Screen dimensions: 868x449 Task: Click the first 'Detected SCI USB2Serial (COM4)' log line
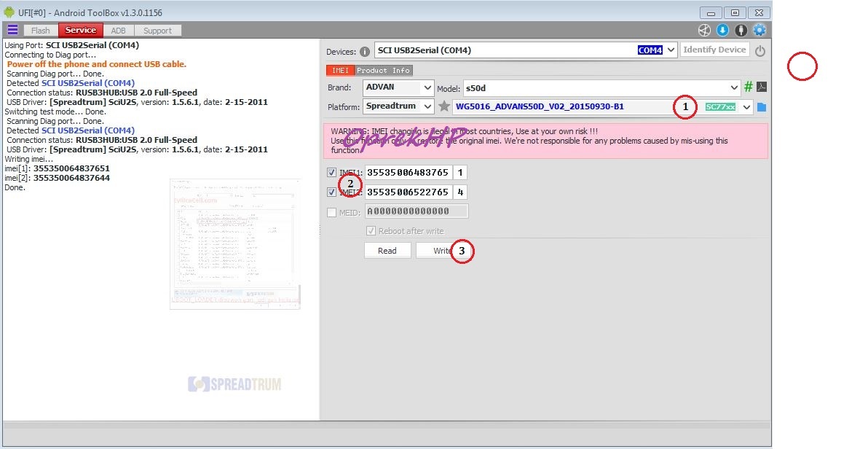pyautogui.click(x=71, y=83)
